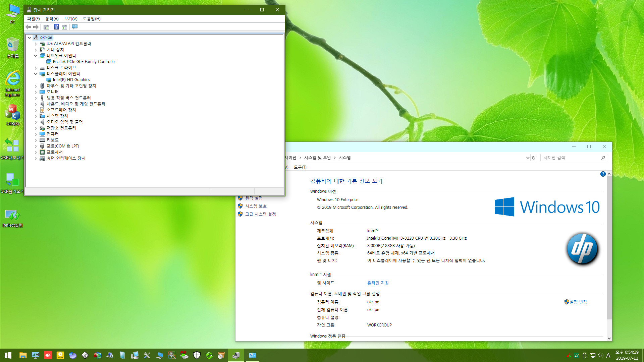Expand the 키보드 node
The height and width of the screenshot is (362, 644).
point(36,140)
